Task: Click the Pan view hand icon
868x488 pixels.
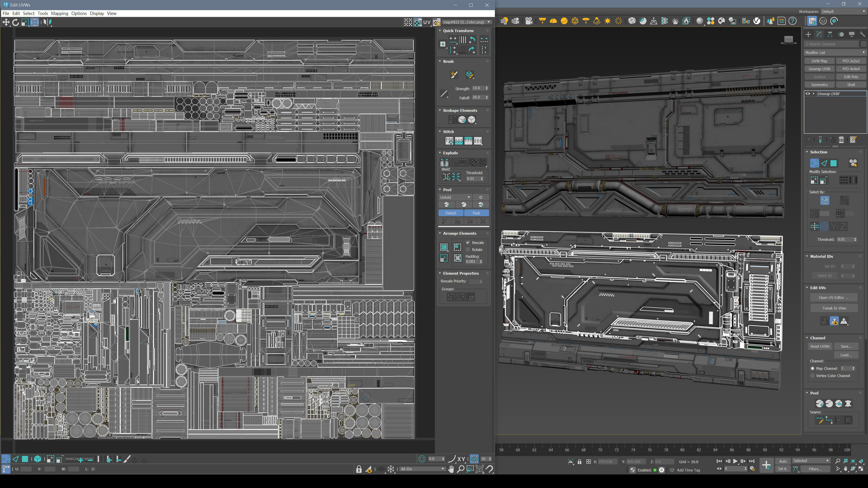Action: click(x=451, y=469)
